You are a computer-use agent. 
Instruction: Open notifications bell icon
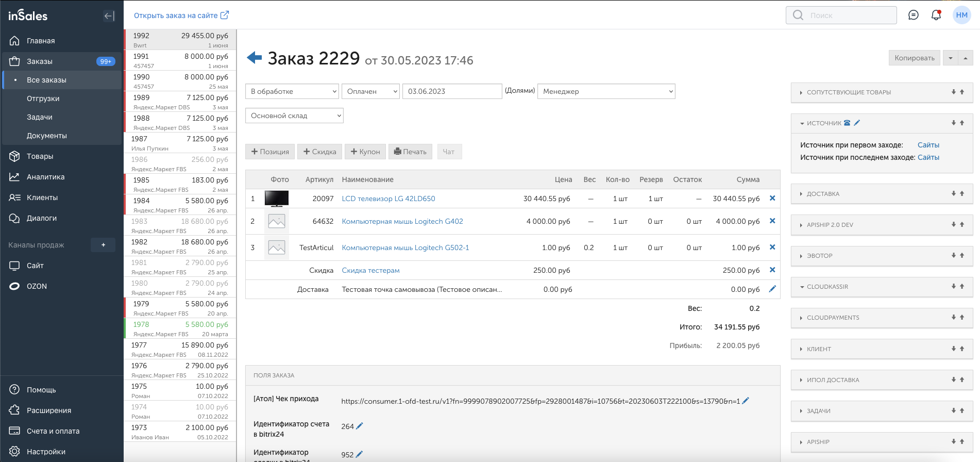(x=936, y=15)
